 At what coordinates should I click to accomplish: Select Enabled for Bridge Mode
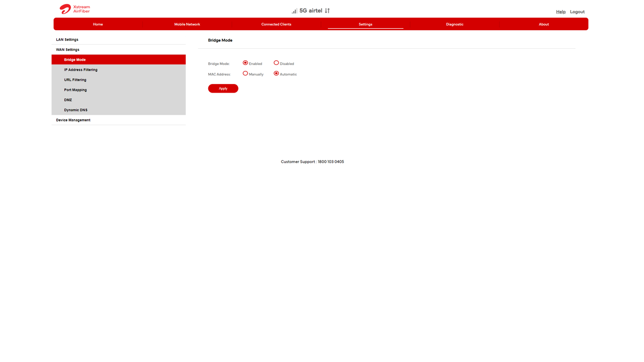tap(245, 63)
